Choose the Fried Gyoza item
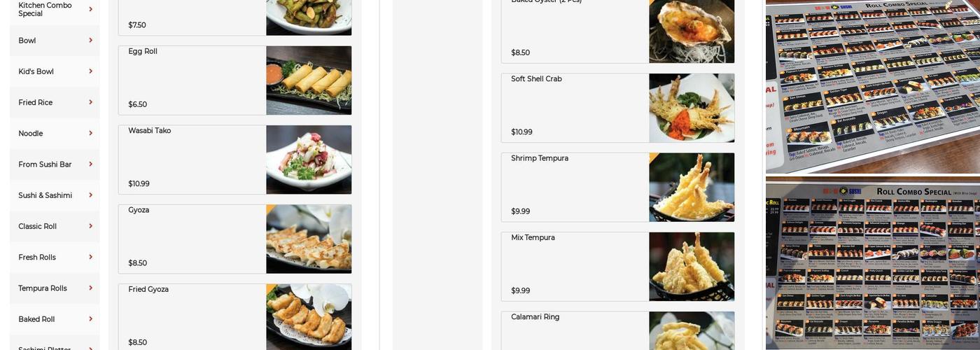 coord(235,316)
